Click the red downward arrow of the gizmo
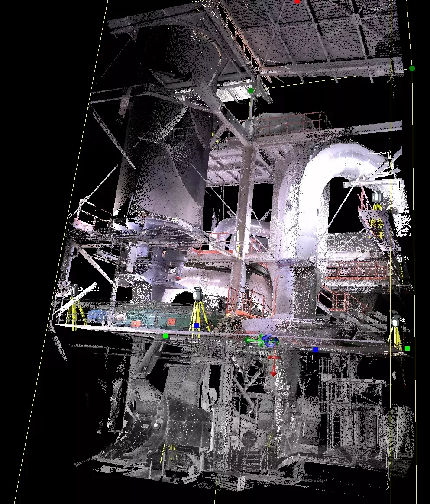The width and height of the screenshot is (430, 504). 274,370
